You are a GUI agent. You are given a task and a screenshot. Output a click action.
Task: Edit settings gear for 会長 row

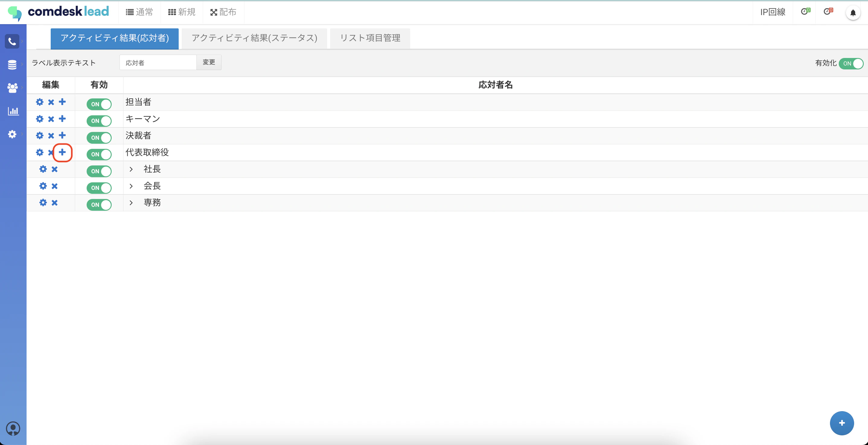[x=43, y=186]
